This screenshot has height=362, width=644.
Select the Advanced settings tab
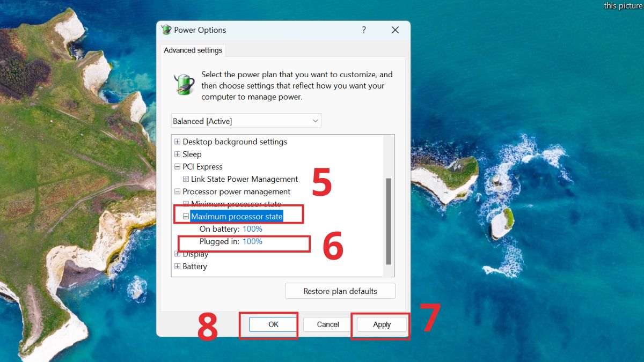(193, 50)
